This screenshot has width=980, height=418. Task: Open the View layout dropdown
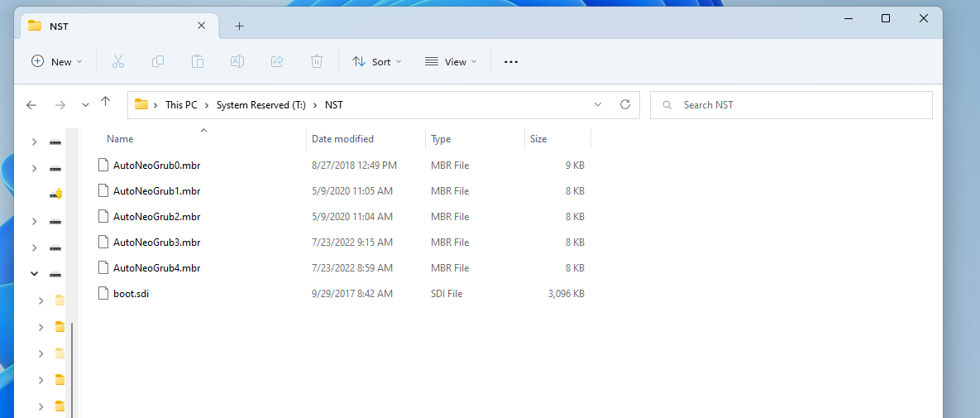[451, 61]
